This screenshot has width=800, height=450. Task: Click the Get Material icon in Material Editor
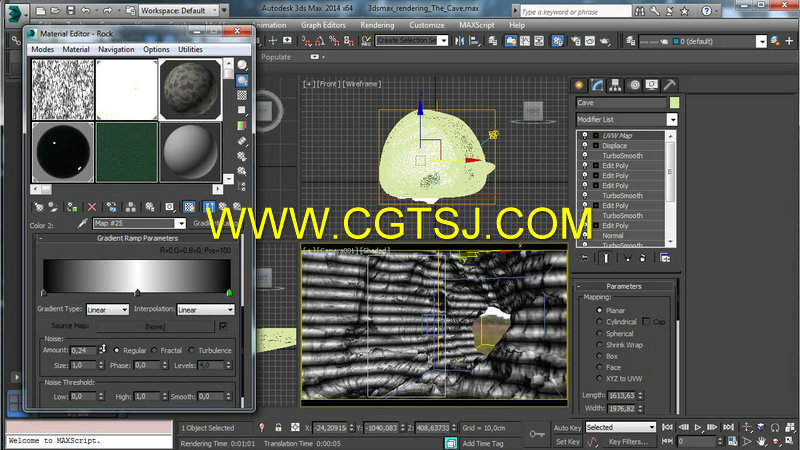coord(38,207)
